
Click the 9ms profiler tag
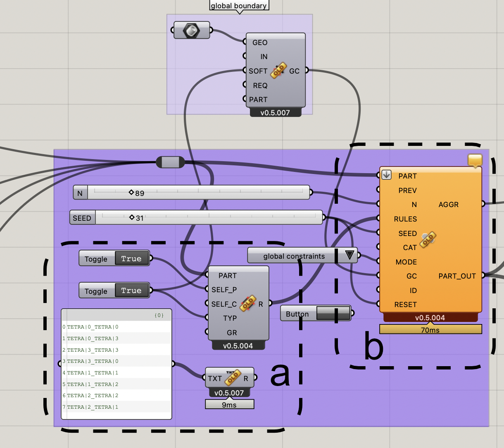tap(229, 405)
